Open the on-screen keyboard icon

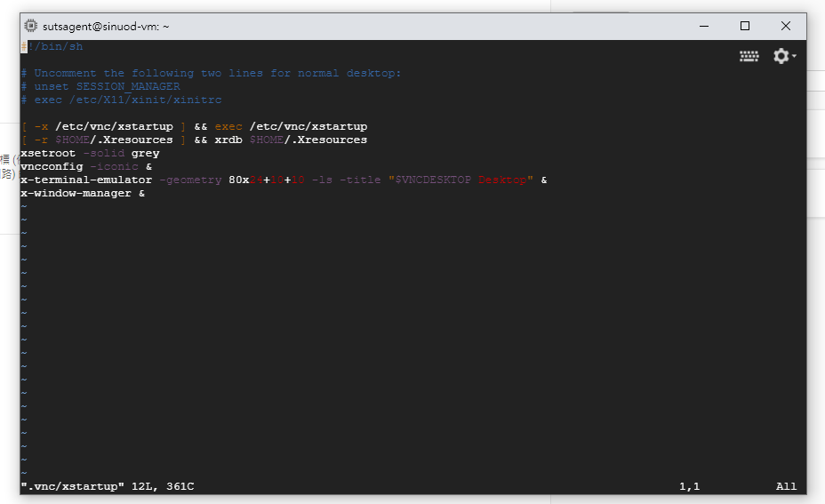coord(749,56)
